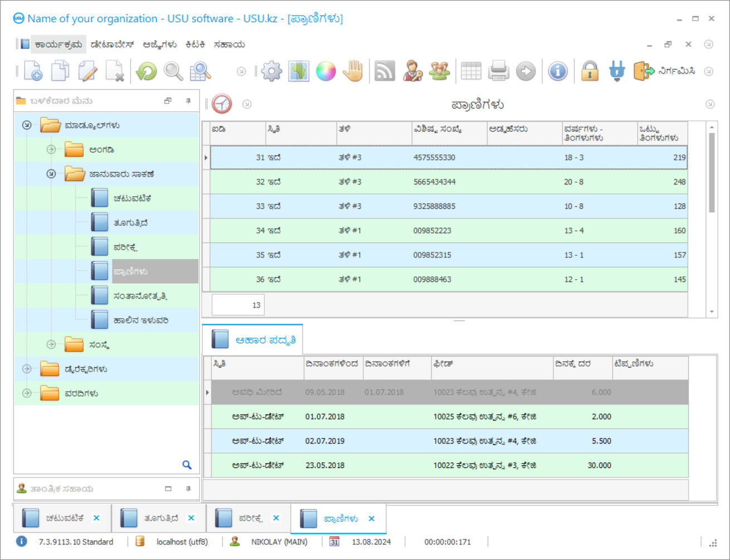Expand the ವರದಿಗಳು folder node
This screenshot has height=560, width=730.
pos(27,393)
